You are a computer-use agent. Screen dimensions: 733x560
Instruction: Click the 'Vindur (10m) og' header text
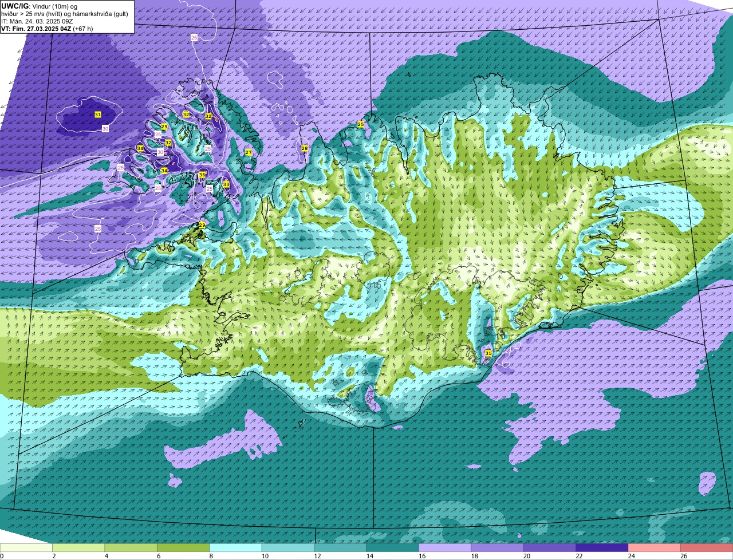(x=54, y=6)
